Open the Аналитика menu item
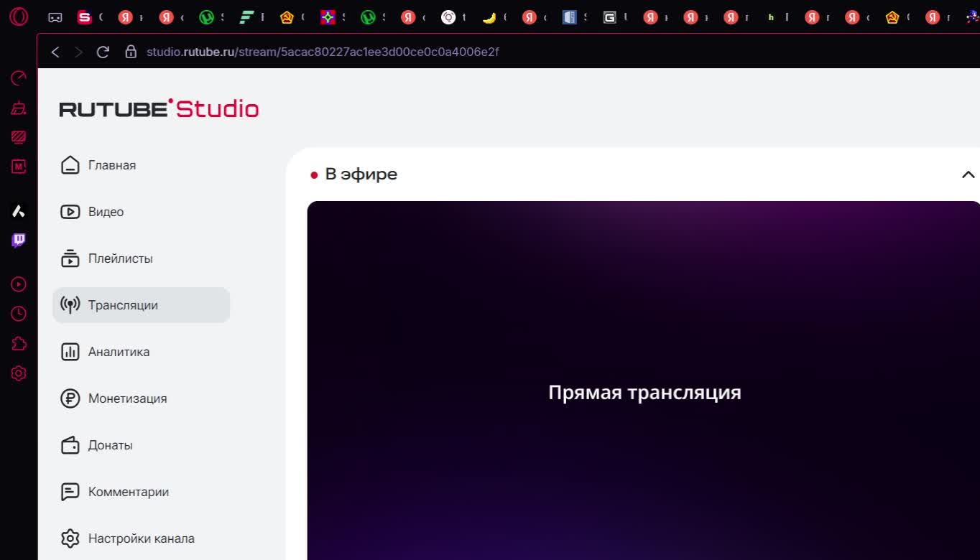The width and height of the screenshot is (980, 560). pos(141,352)
